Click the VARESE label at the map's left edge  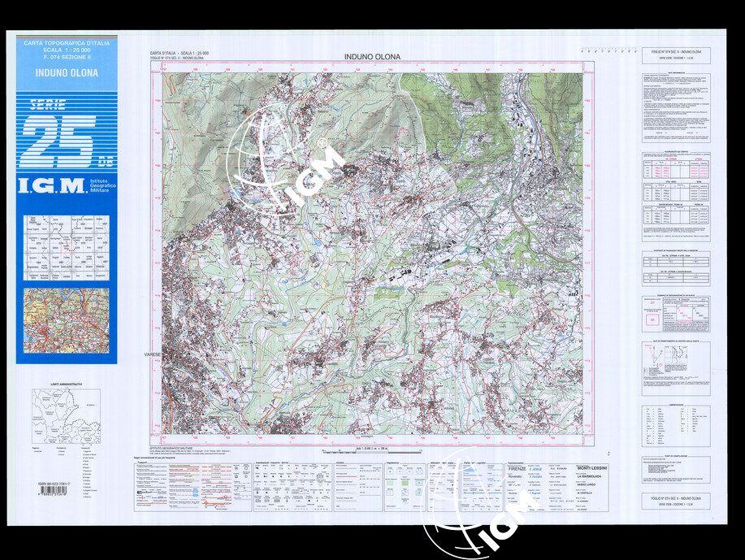153,356
